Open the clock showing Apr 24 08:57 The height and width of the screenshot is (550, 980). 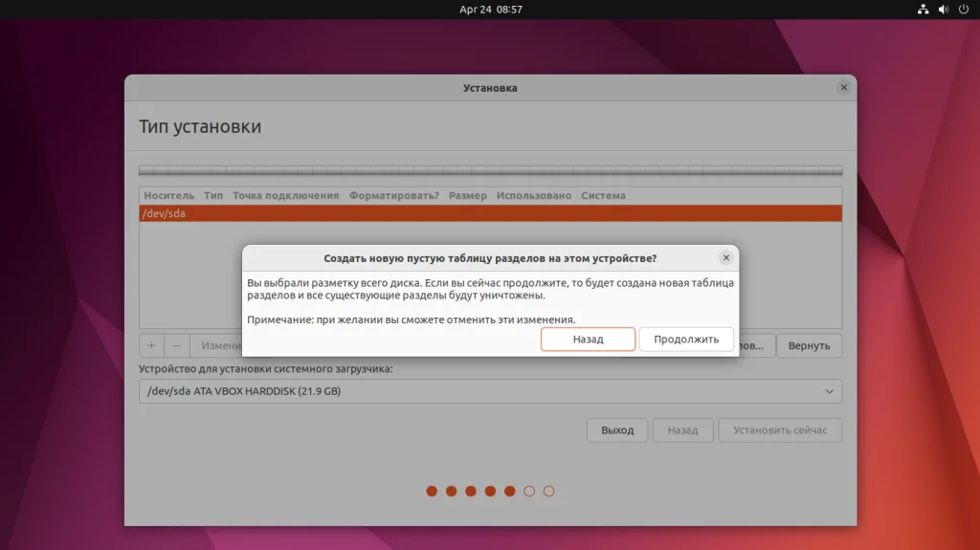(x=491, y=10)
